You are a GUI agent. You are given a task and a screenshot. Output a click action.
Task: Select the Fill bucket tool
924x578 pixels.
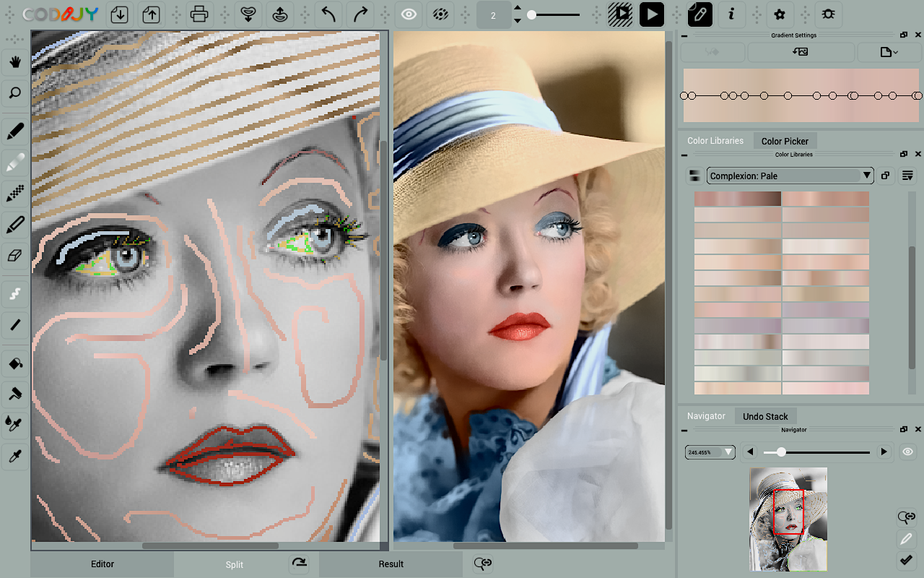(15, 363)
